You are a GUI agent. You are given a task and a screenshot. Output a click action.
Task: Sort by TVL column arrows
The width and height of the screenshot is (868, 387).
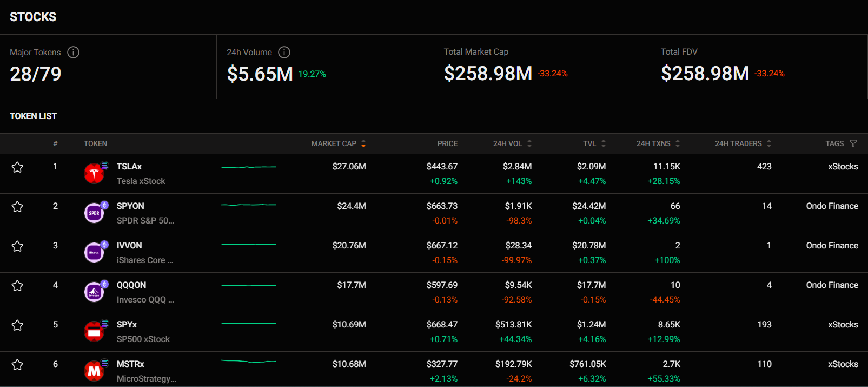click(604, 143)
